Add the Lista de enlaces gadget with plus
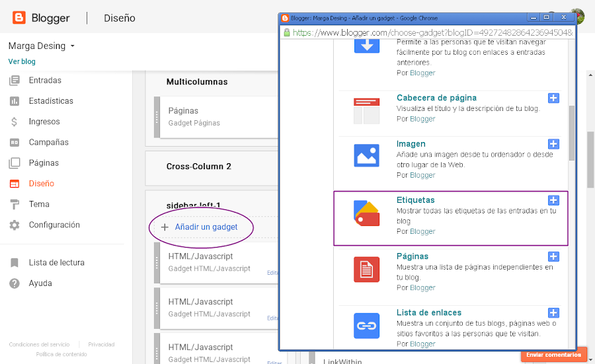This screenshot has width=595, height=364. click(553, 313)
